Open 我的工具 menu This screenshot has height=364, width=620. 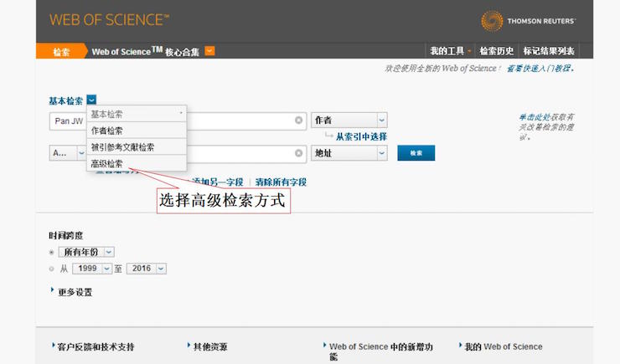pos(451,51)
